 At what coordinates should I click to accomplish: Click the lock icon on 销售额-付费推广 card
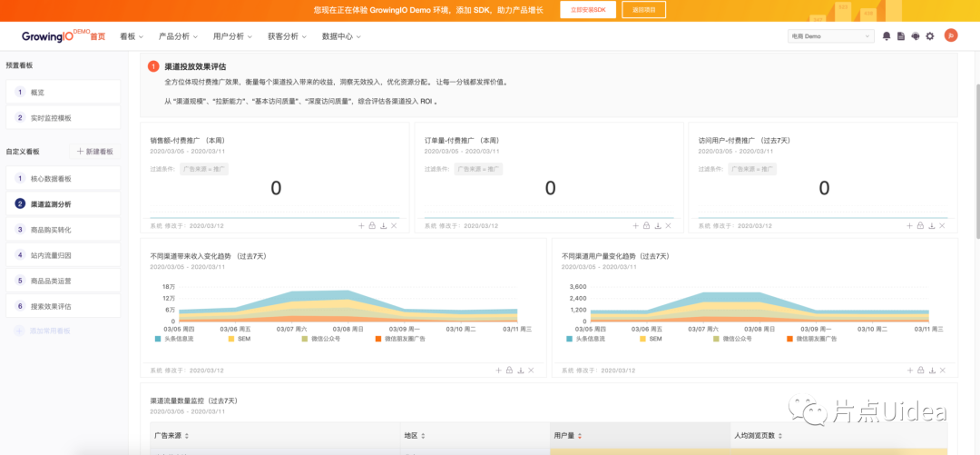coord(372,225)
